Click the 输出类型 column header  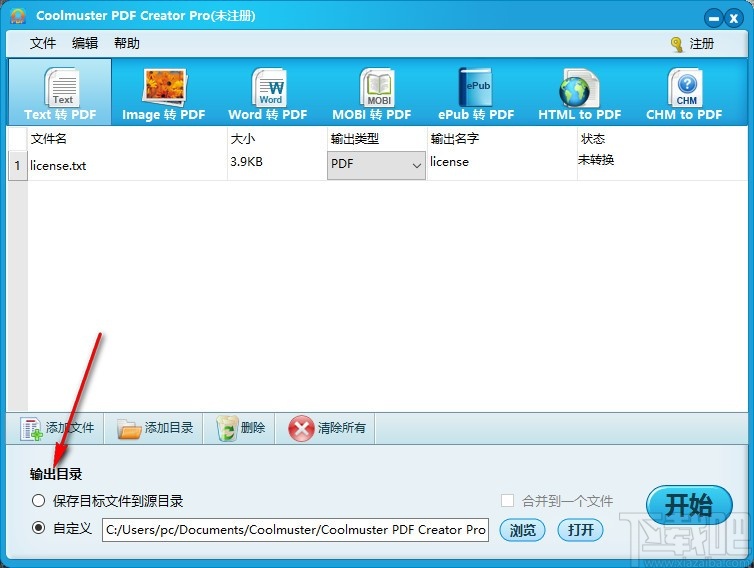tap(377, 139)
